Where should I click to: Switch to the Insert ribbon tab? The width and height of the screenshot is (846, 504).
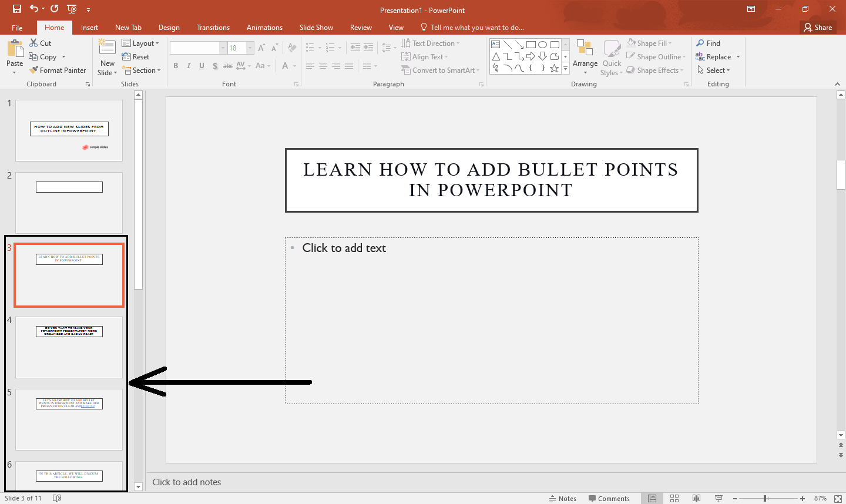click(x=89, y=27)
